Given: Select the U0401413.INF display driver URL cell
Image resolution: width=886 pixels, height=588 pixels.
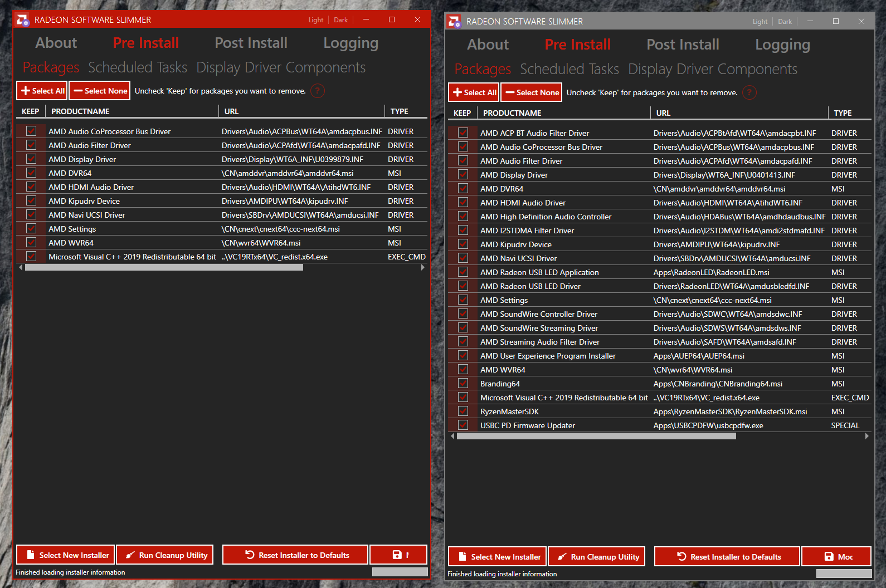Looking at the screenshot, I should pyautogui.click(x=724, y=175).
